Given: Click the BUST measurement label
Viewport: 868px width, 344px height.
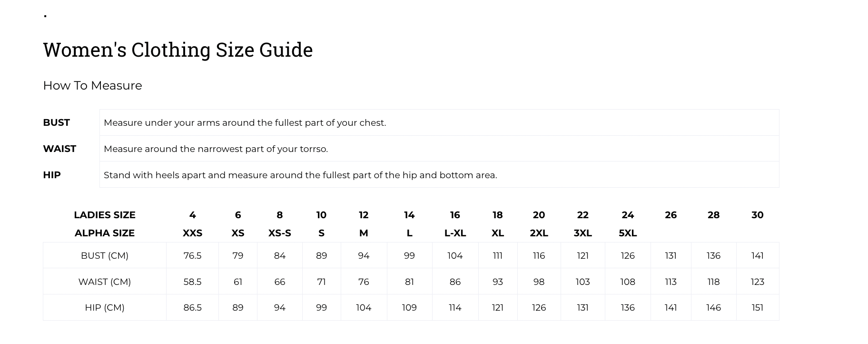Looking at the screenshot, I should point(56,122).
